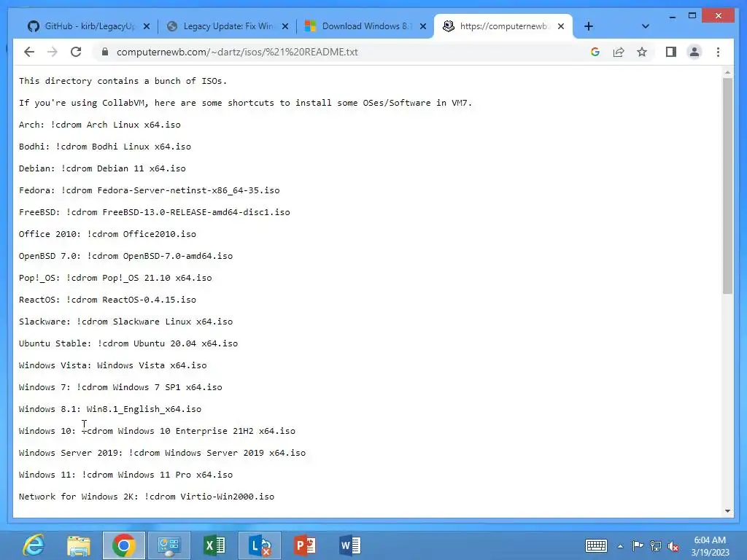Click the 'Windows 11 Pro x64.iso' line

coord(125,475)
